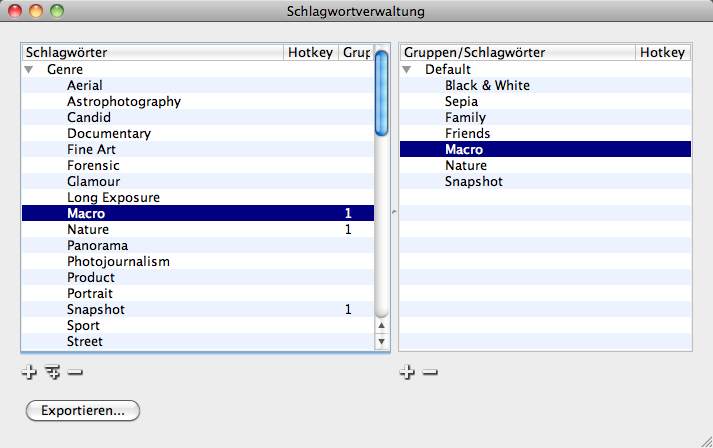Click the remove keyword minus icon under the left list

(x=75, y=372)
